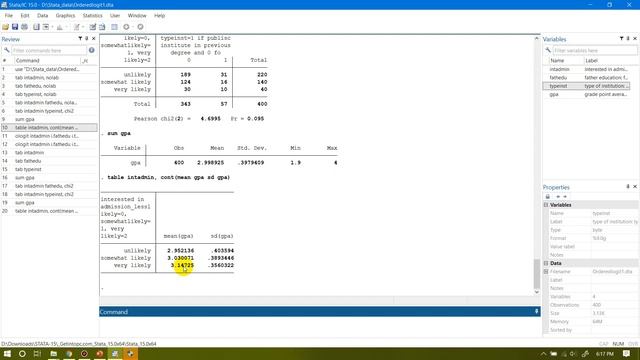This screenshot has width=640, height=360.
Task: Select Review command 9 'sum gpa'
Action: point(49,119)
